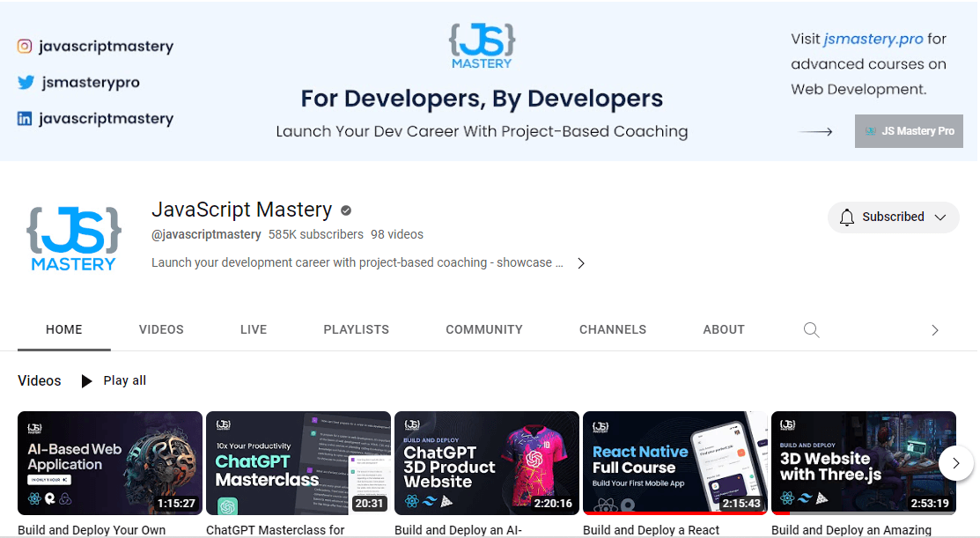Open the React Native Full Course thumbnail
The width and height of the screenshot is (980, 538).
coord(674,463)
